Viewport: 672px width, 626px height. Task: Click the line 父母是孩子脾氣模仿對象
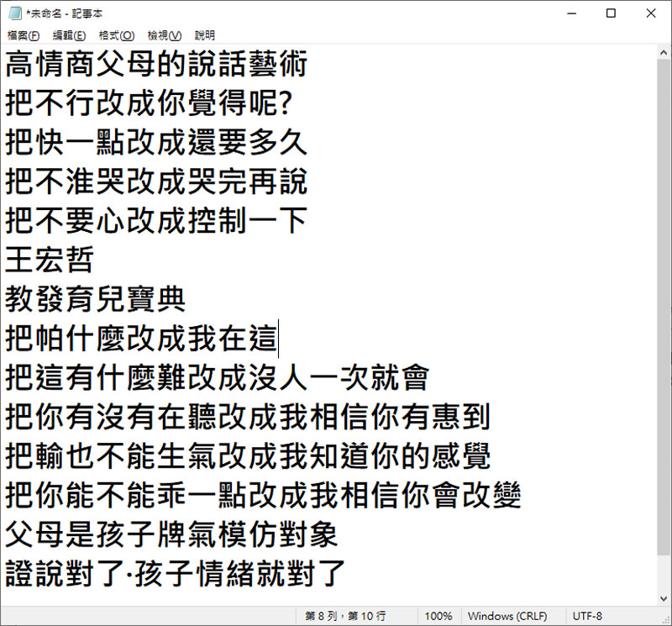click(171, 534)
